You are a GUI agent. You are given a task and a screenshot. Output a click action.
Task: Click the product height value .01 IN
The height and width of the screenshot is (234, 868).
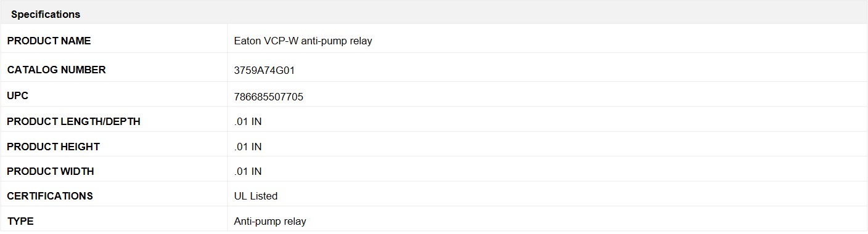coord(248,147)
